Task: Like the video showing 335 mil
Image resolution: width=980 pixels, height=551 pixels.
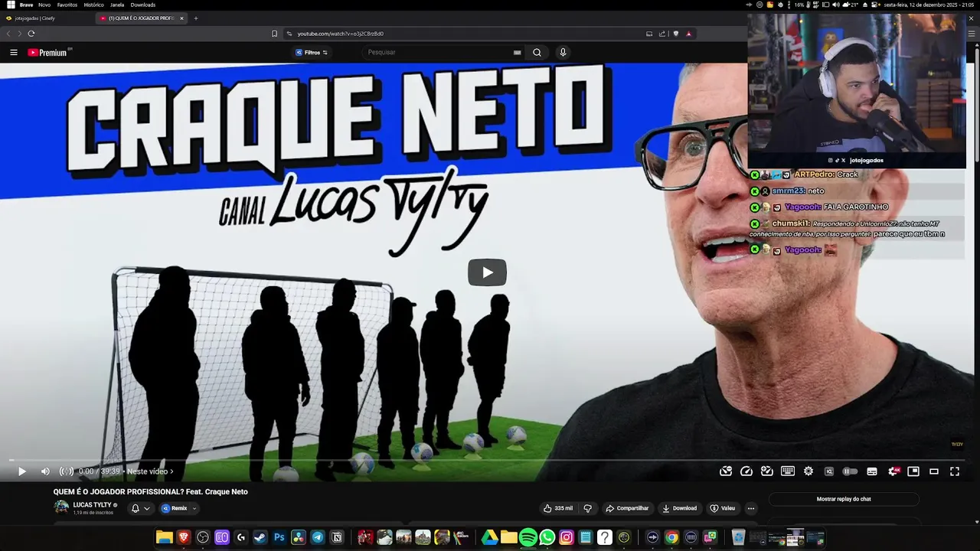Action: point(558,508)
